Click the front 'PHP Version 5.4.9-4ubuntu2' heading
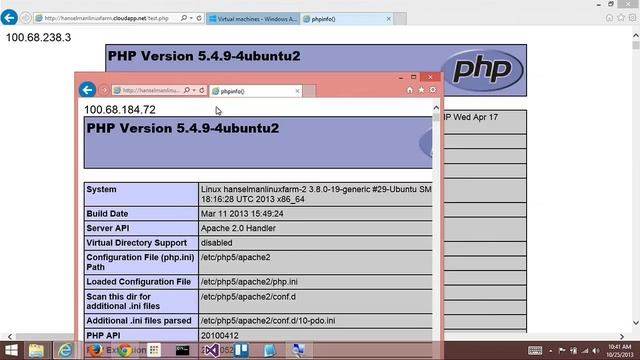640x360 pixels. pyautogui.click(x=182, y=128)
